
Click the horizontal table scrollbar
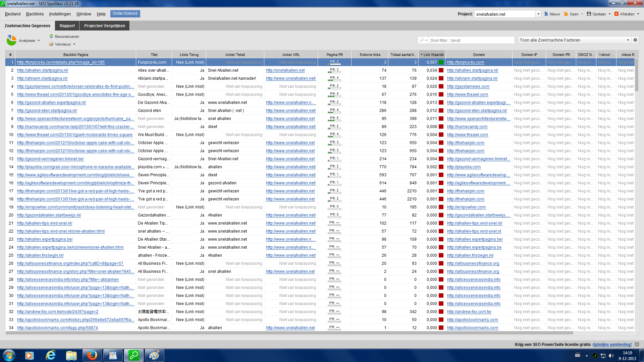click(x=289, y=333)
